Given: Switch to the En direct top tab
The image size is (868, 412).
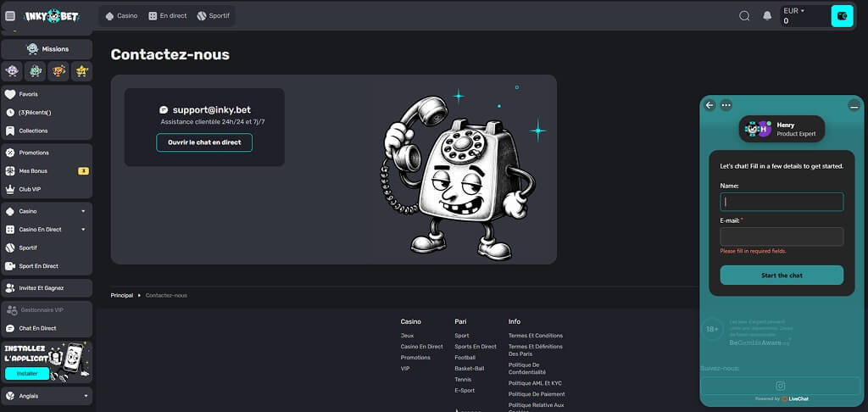Looking at the screenshot, I should (x=168, y=16).
